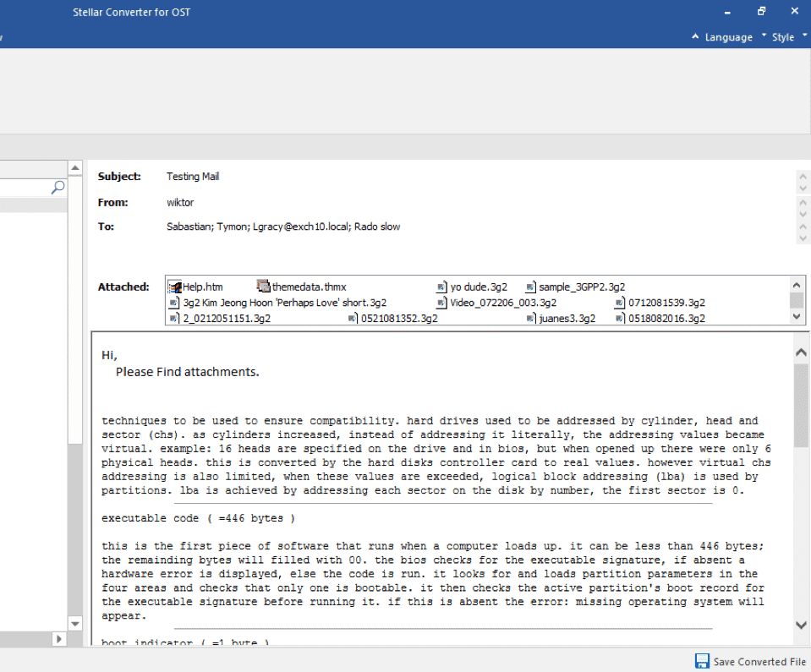The width and height of the screenshot is (811, 672).
Task: Click left pane horizontal scroll-right arrow
Action: pos(59,639)
